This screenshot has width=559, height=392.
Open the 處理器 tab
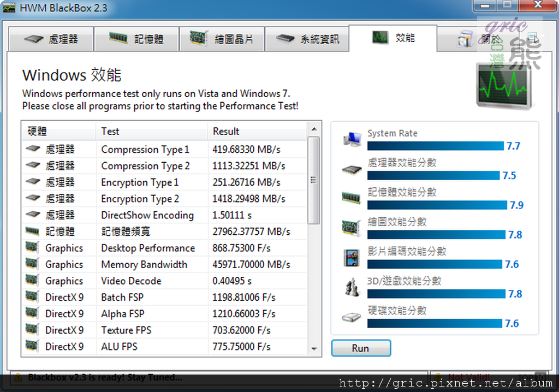[x=51, y=39]
